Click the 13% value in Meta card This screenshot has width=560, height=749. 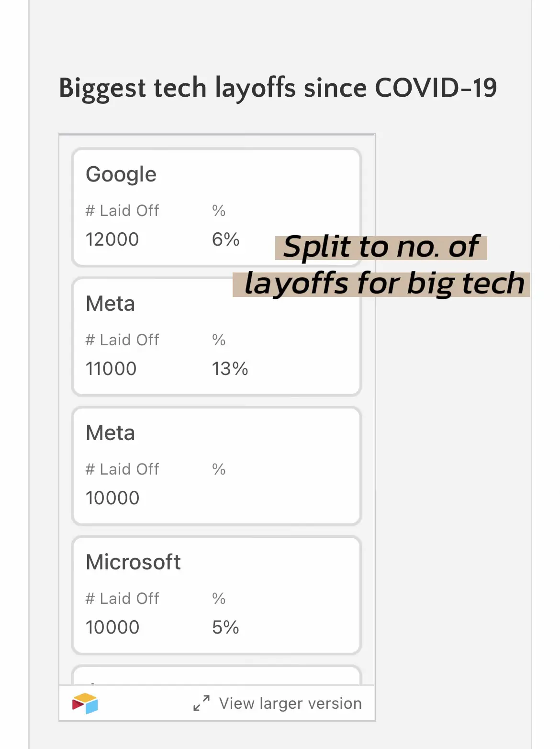(x=230, y=369)
